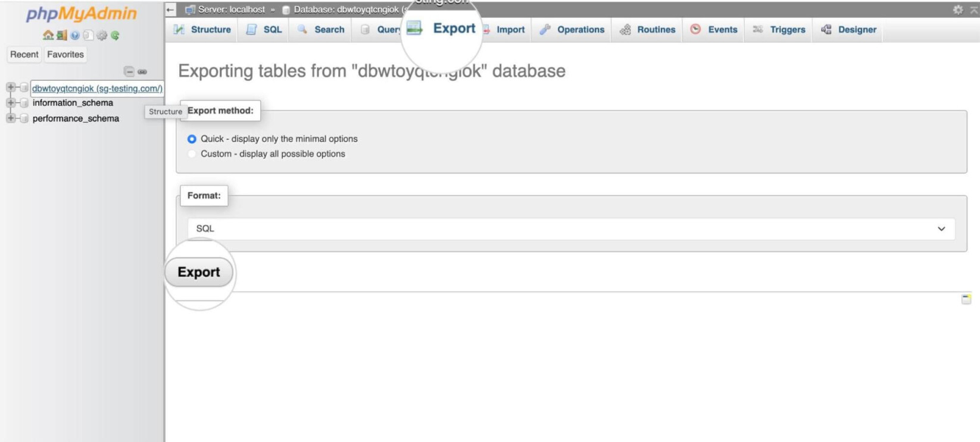View the Triggers tab
Image resolution: width=980 pixels, height=442 pixels.
coord(779,29)
